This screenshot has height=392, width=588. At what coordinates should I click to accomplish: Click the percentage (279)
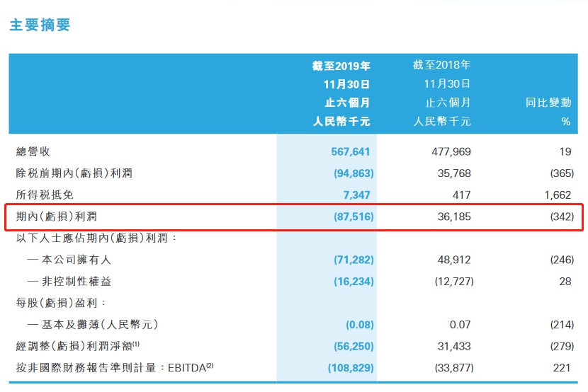click(x=562, y=346)
